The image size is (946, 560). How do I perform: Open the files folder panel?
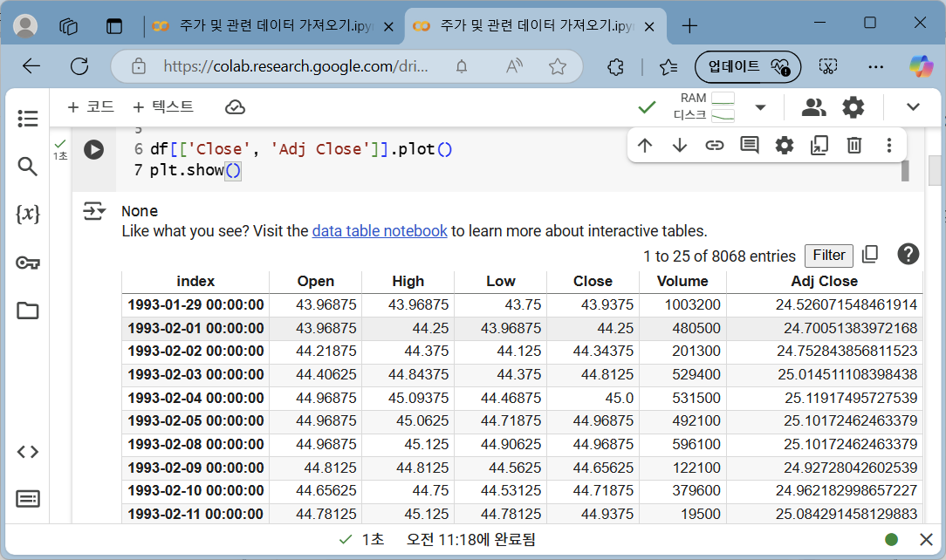coord(28,311)
